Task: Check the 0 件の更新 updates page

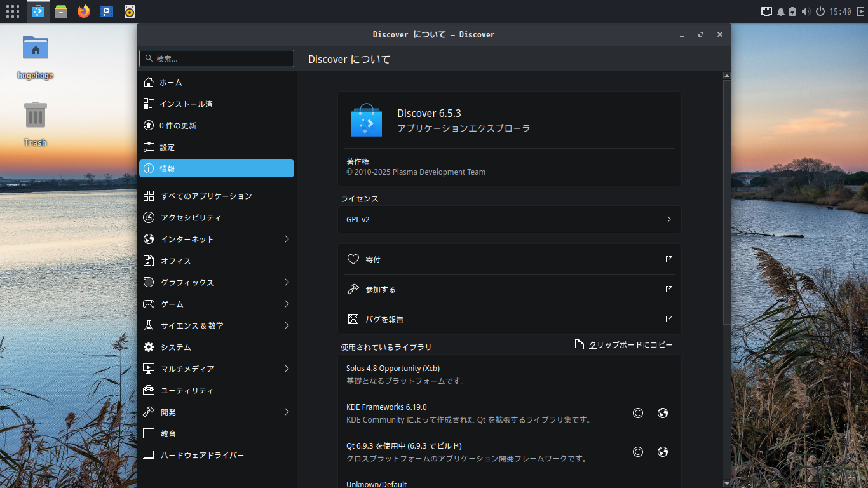Action: [216, 126]
